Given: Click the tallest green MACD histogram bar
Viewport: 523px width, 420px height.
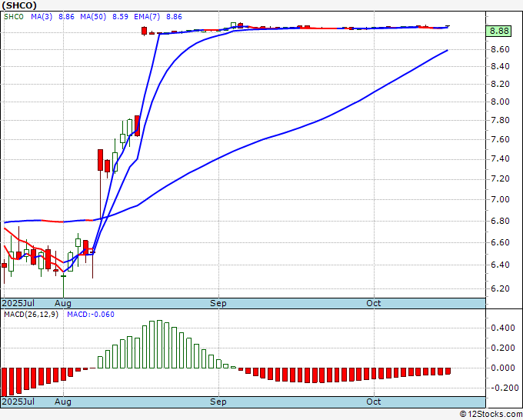Looking at the screenshot, I should [159, 345].
